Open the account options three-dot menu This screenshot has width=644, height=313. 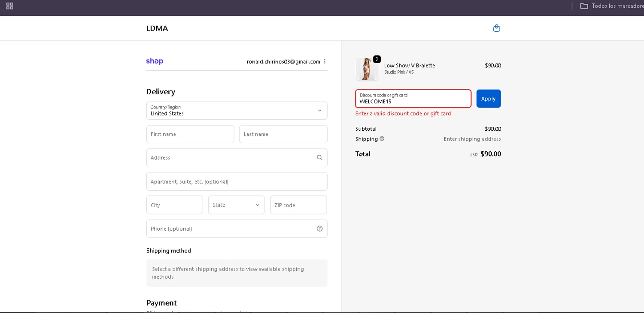click(325, 61)
